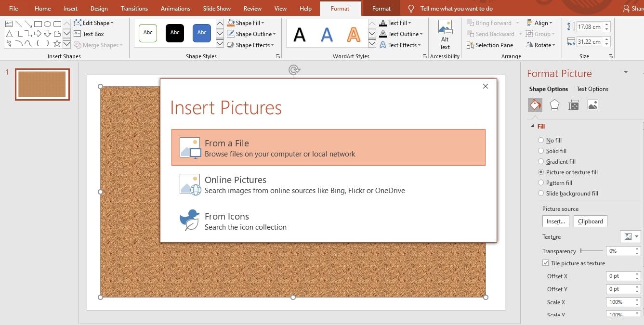Open the Picture icon tab in pane
This screenshot has height=325, width=644.
coord(593,105)
